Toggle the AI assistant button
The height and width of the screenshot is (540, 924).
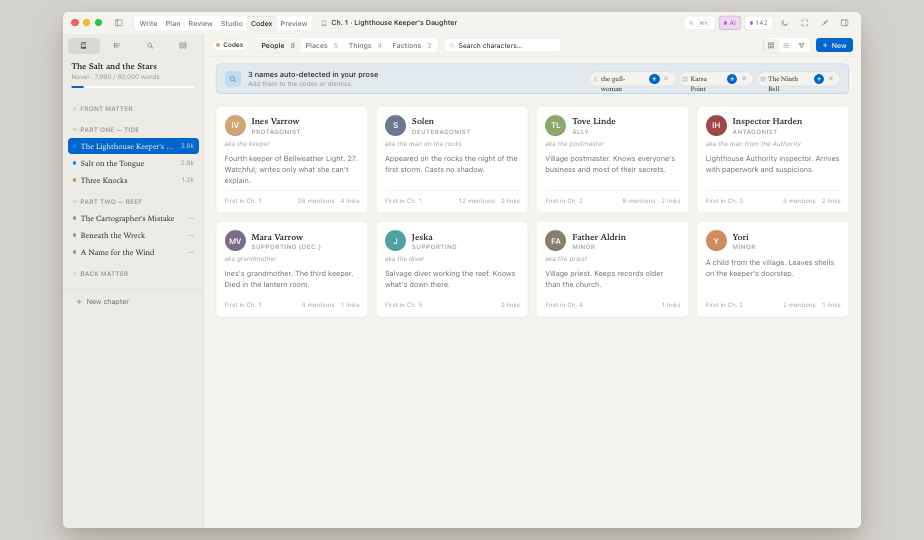coord(729,22)
